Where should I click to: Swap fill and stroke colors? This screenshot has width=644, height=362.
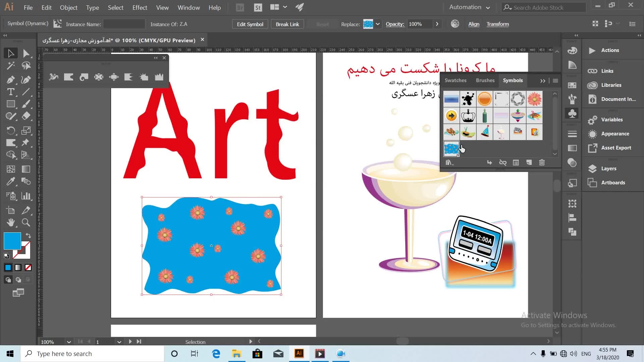(x=29, y=236)
